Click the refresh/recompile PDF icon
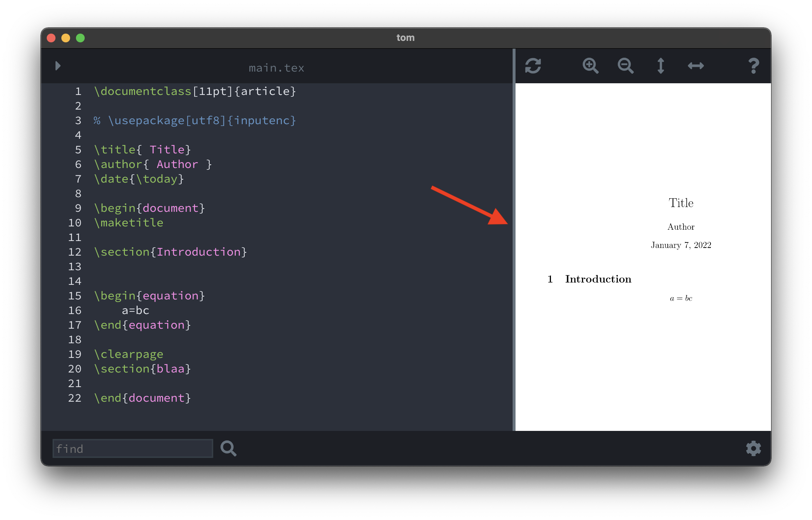Viewport: 812px width, 520px height. coord(533,65)
